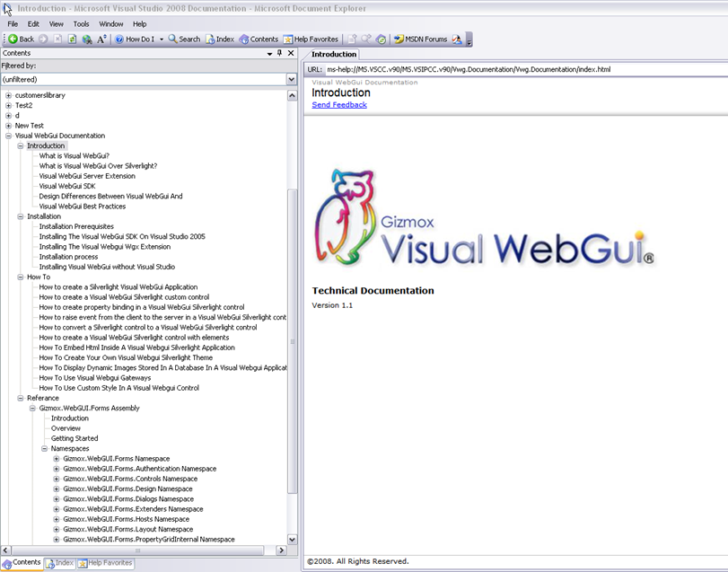Expand the customerslibrary tree node
This screenshot has height=572, width=728.
pyautogui.click(x=8, y=95)
